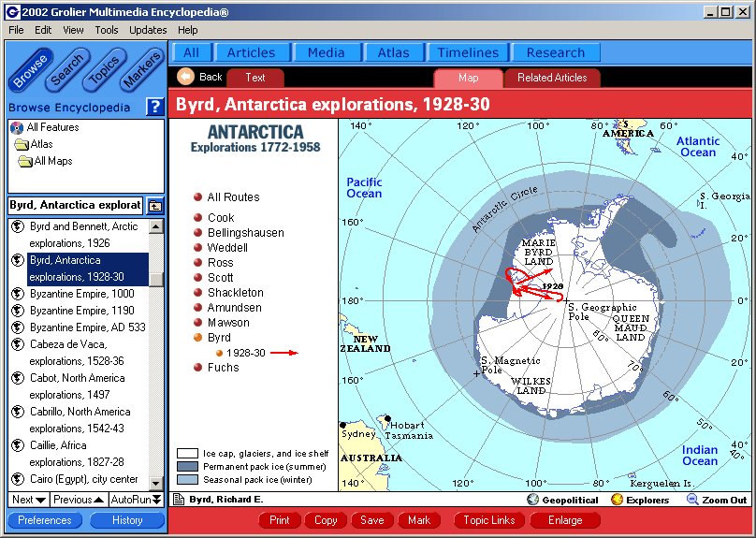756x538 pixels.
Task: Select the Bellingshausen route bullet
Action: coord(197,232)
